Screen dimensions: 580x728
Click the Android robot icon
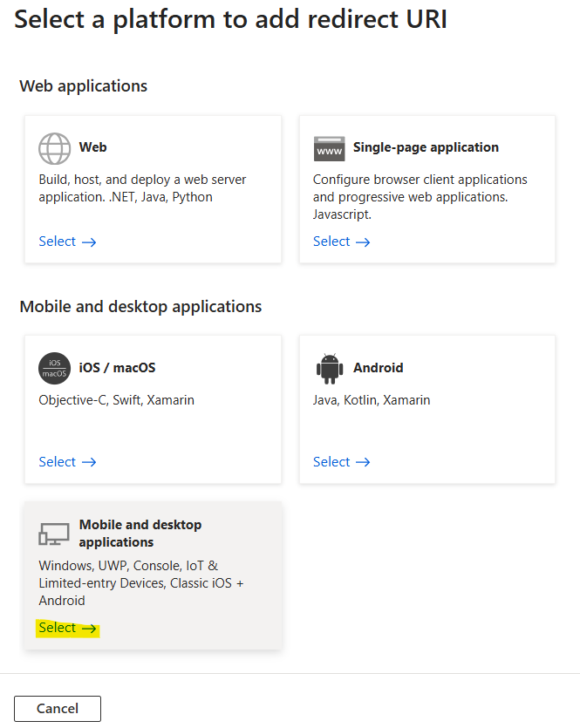(x=329, y=369)
